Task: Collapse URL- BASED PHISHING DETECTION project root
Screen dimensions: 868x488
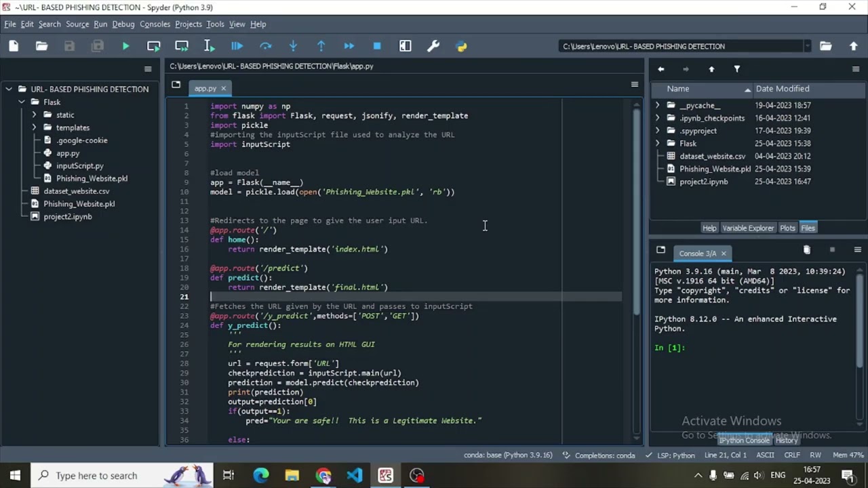Action: (9, 89)
